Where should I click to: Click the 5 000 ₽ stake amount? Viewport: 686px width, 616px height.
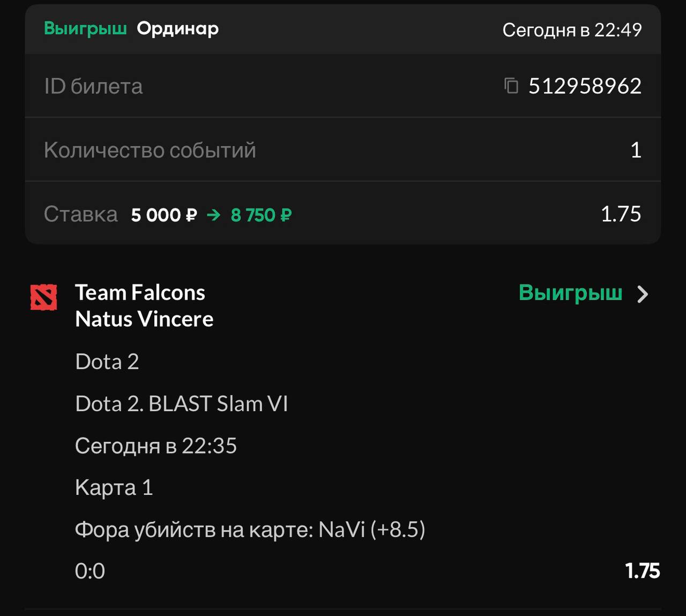(164, 215)
